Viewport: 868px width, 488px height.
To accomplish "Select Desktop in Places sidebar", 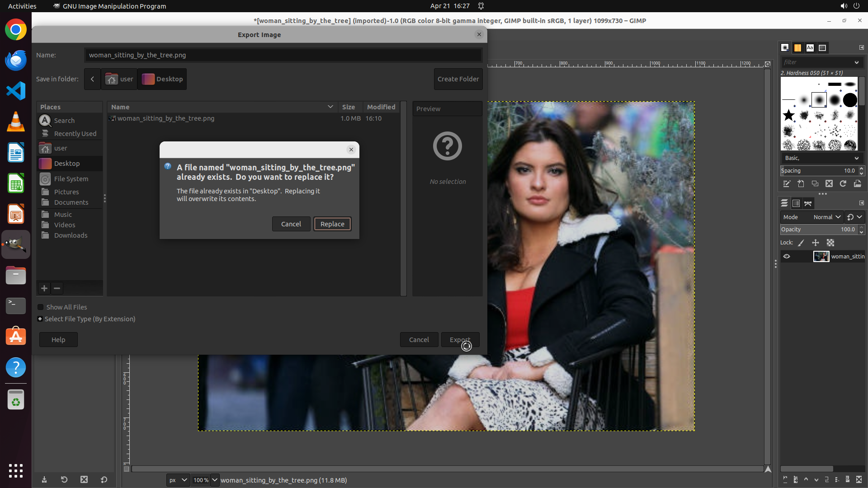I will tap(66, 163).
